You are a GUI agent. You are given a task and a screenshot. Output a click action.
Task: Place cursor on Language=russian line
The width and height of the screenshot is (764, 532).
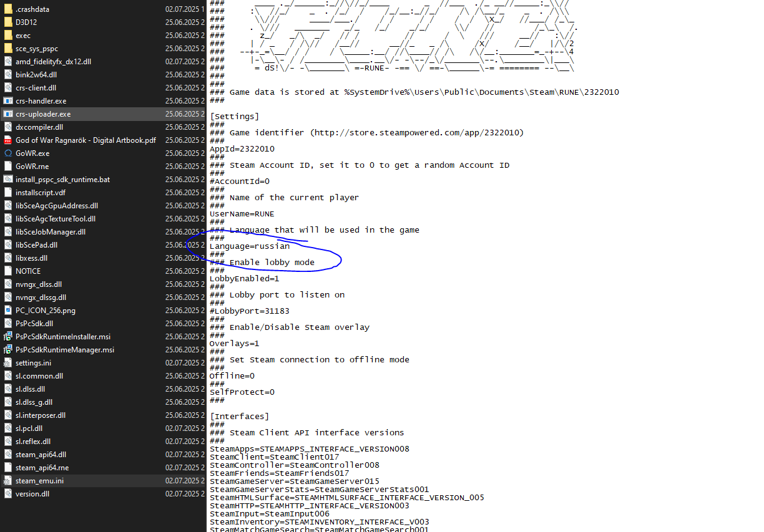point(249,246)
